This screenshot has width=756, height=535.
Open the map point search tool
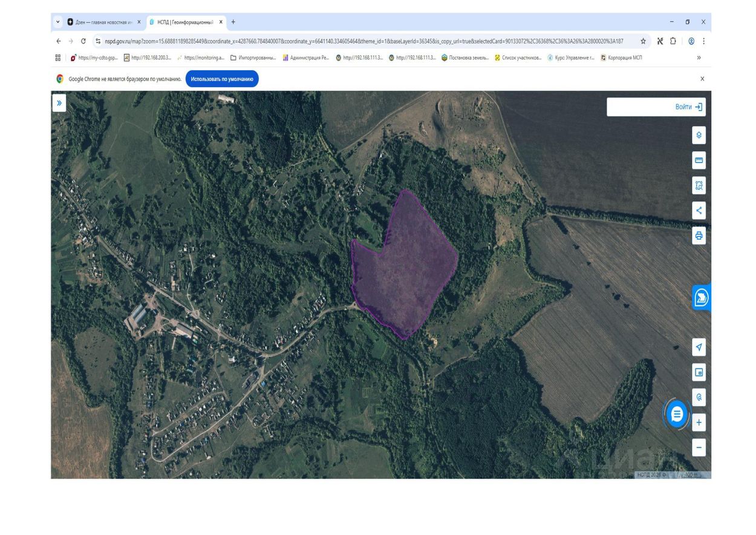coord(699,398)
